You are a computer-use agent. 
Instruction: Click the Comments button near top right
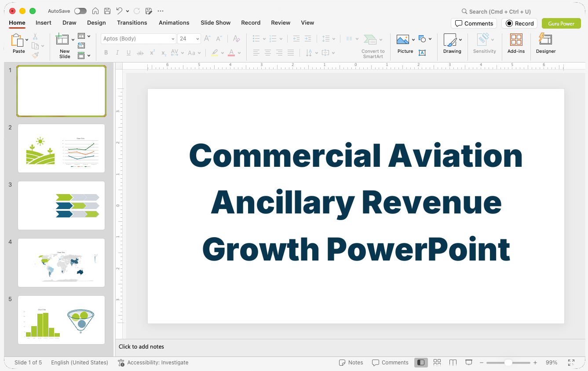[x=474, y=23]
